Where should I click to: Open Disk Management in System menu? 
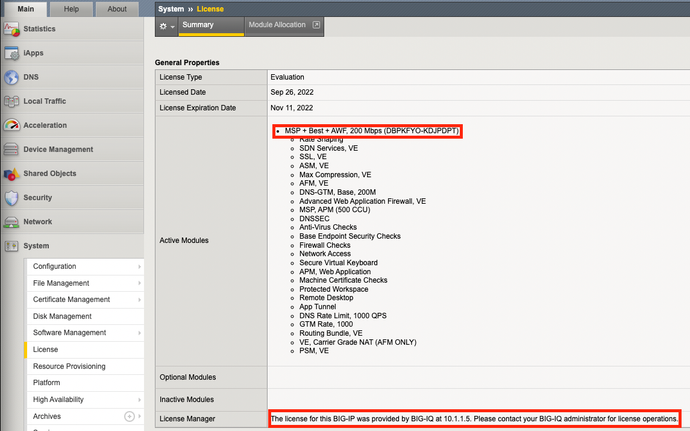[63, 316]
